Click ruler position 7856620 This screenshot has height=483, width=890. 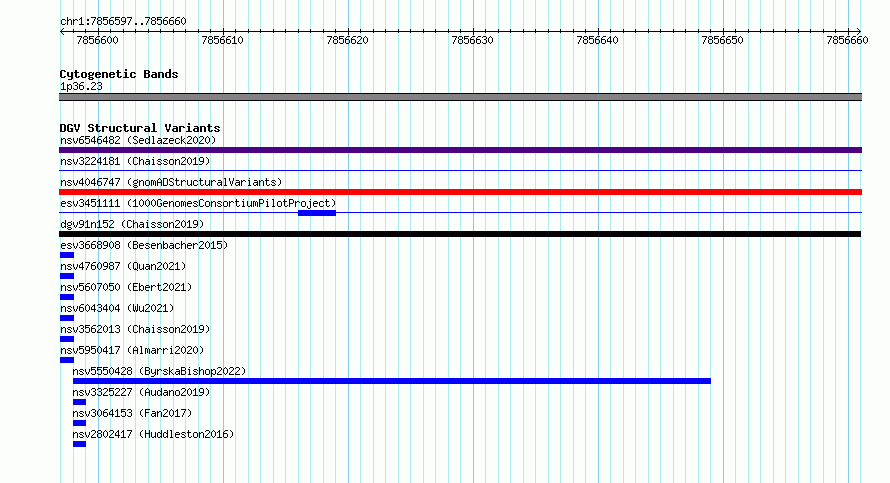point(347,40)
